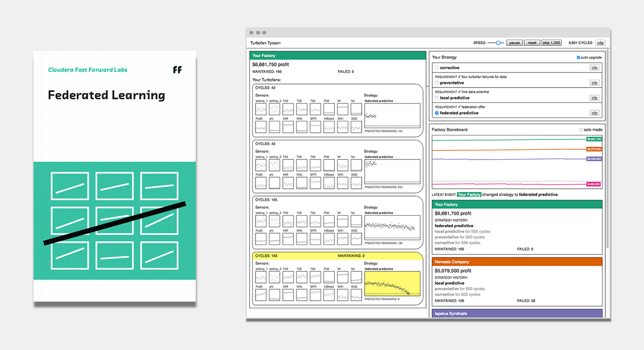
Task: Click the purple $3,535,000 scoreboard tag
Action: pyautogui.click(x=594, y=159)
